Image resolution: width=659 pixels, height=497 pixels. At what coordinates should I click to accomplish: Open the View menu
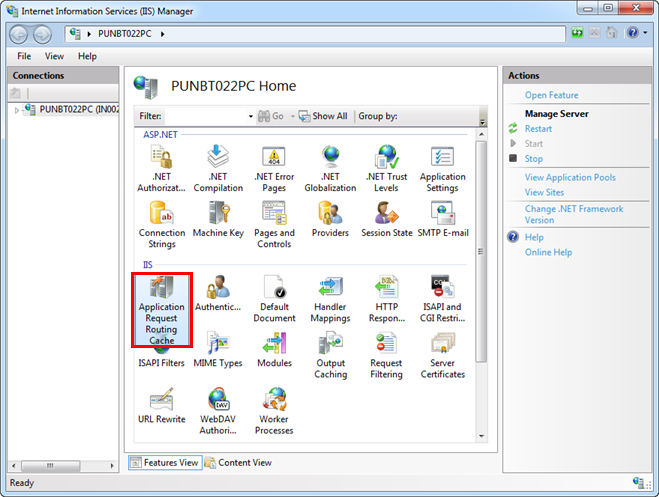[54, 57]
